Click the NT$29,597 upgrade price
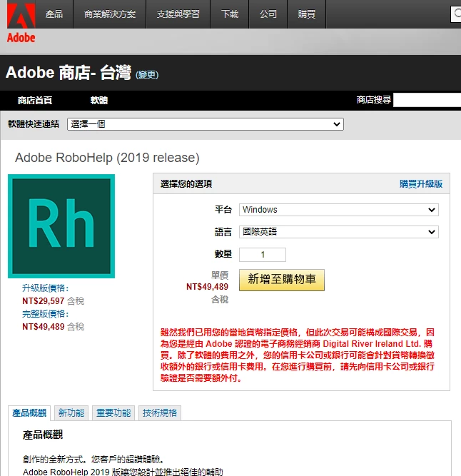Viewport: 461px width, 476px height. tap(43, 301)
